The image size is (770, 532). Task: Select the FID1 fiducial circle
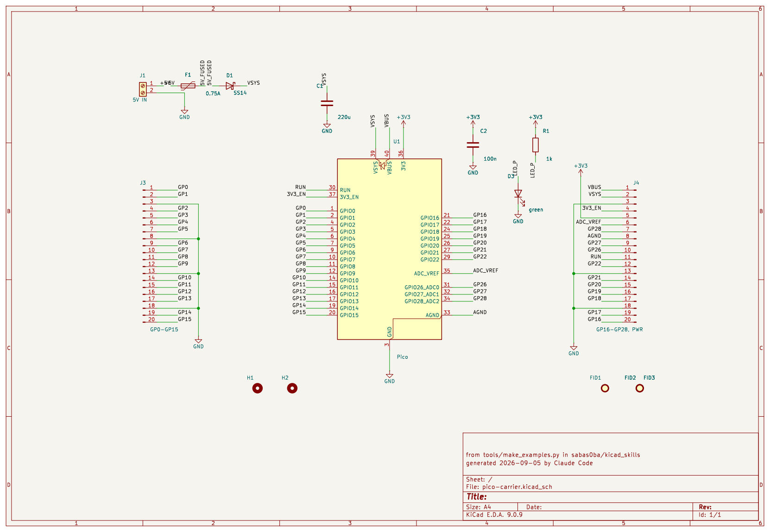click(605, 388)
